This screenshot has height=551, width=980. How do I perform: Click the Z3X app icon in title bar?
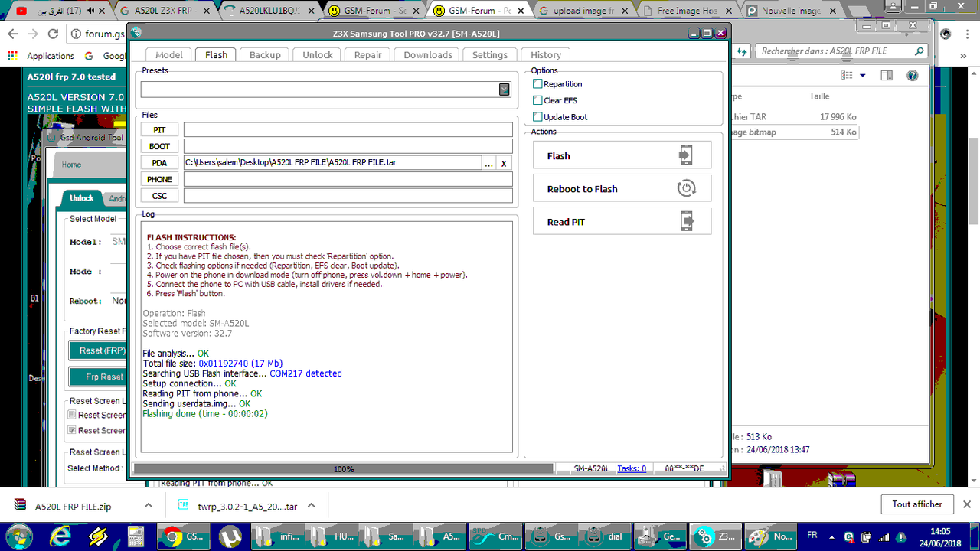[x=136, y=33]
